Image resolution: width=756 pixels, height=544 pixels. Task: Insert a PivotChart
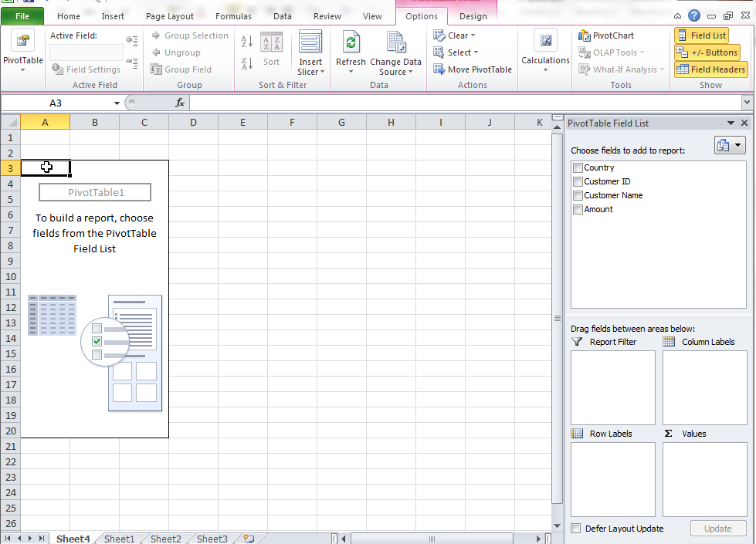click(606, 35)
